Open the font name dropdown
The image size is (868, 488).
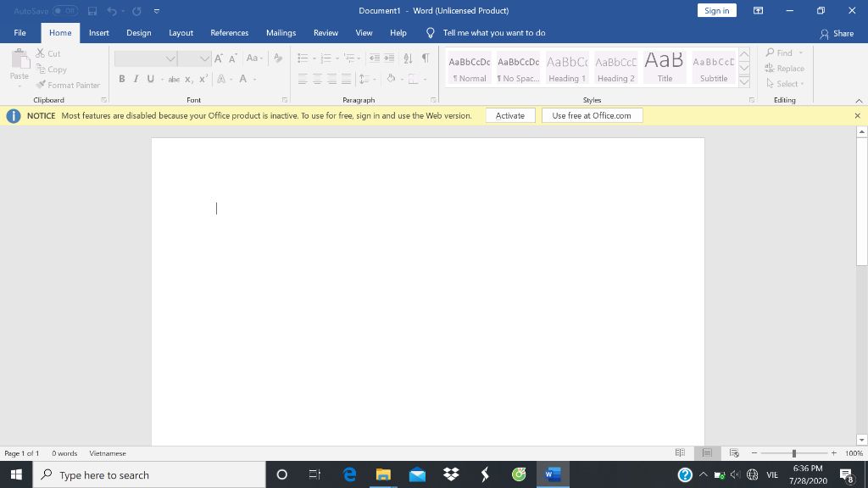point(170,58)
